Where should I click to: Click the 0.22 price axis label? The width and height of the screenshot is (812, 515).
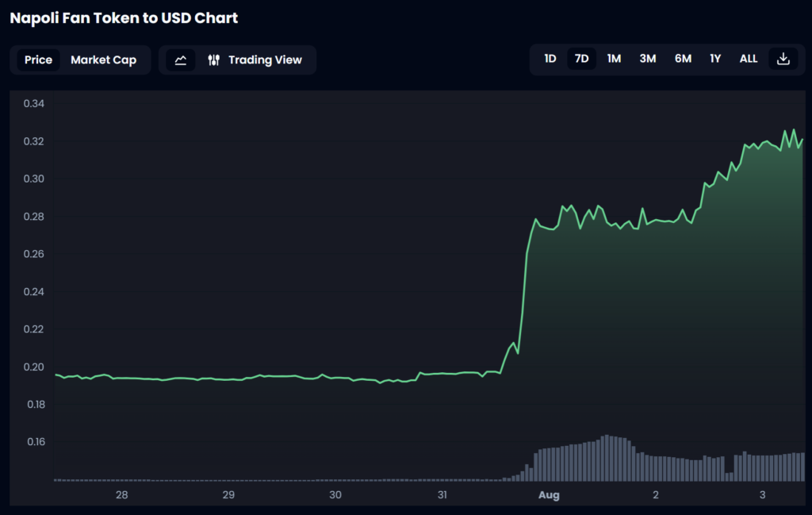click(x=33, y=329)
